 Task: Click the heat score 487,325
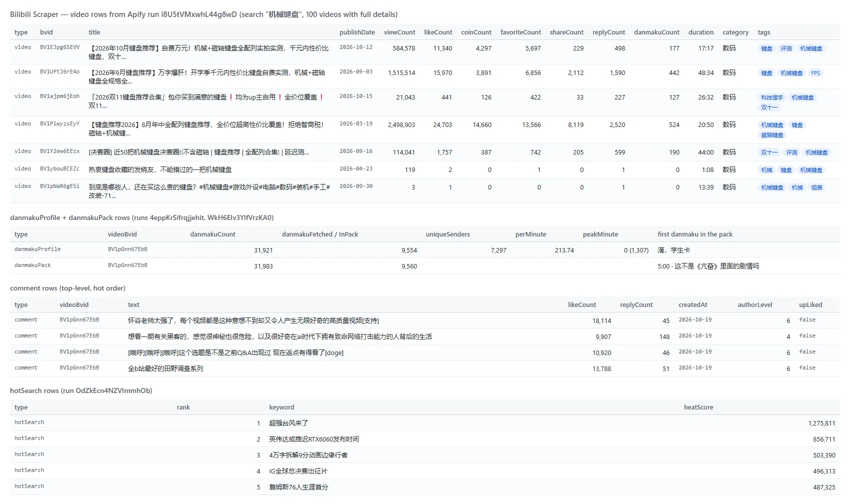click(824, 487)
